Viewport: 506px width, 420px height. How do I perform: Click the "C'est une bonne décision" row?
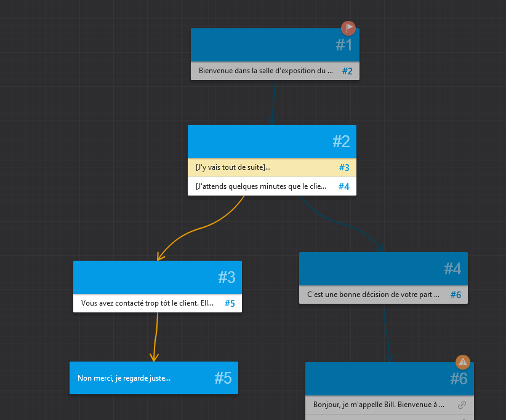[373, 295]
